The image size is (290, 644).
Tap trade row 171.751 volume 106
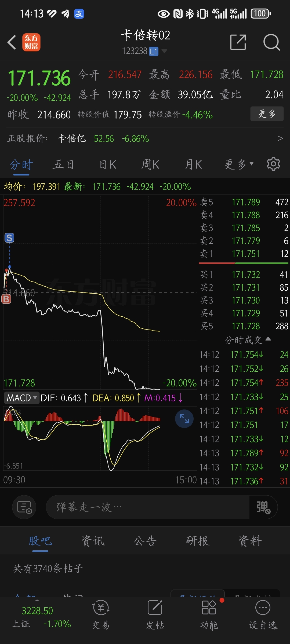coord(244,411)
